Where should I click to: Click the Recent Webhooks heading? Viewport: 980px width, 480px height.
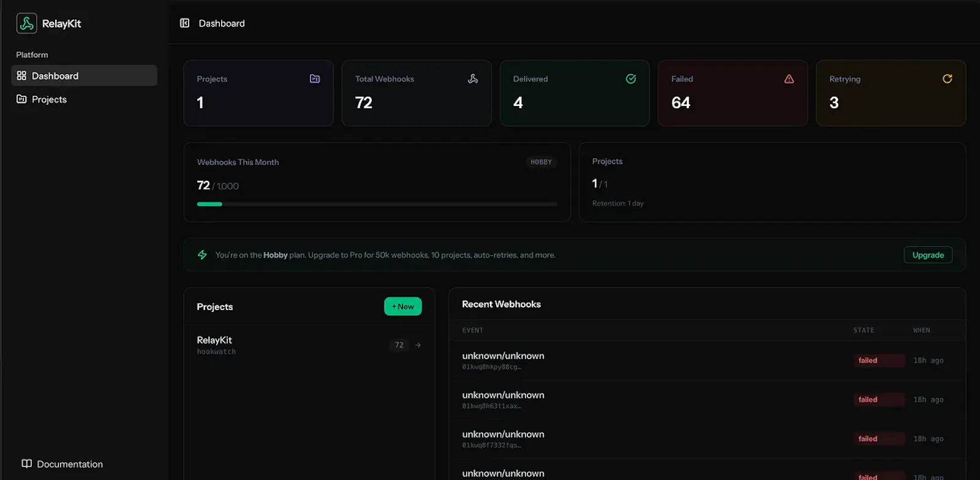(501, 304)
